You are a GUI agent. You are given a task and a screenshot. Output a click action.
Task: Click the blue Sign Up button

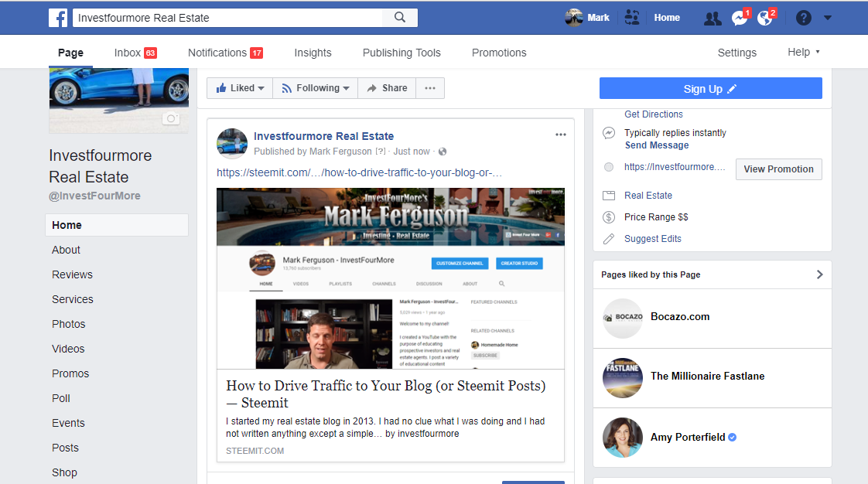[711, 88]
